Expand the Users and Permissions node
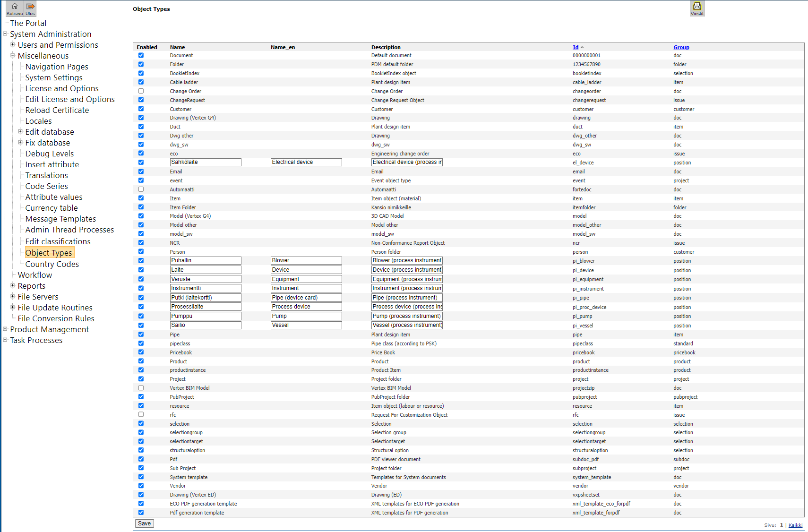The height and width of the screenshot is (532, 808). [x=13, y=45]
